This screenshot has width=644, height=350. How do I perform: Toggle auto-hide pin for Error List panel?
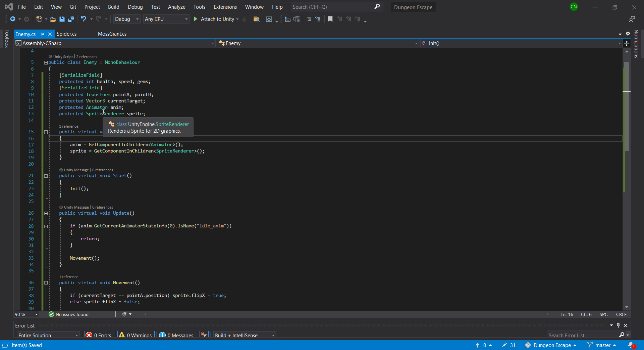[x=618, y=325]
